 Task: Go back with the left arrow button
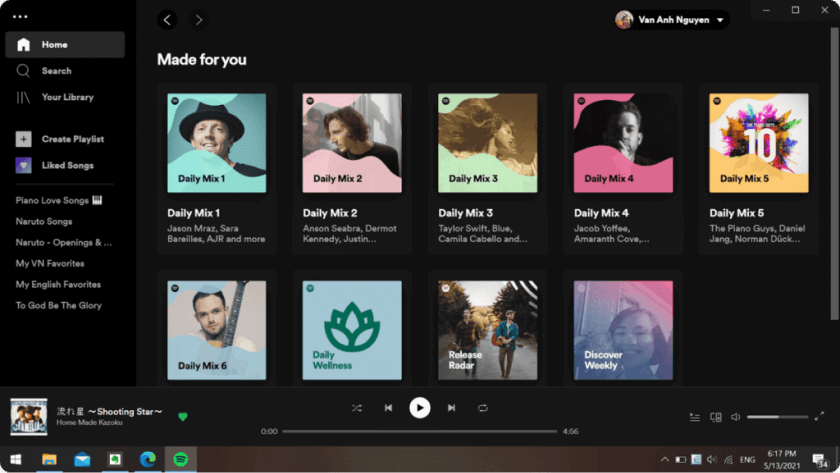tap(167, 20)
